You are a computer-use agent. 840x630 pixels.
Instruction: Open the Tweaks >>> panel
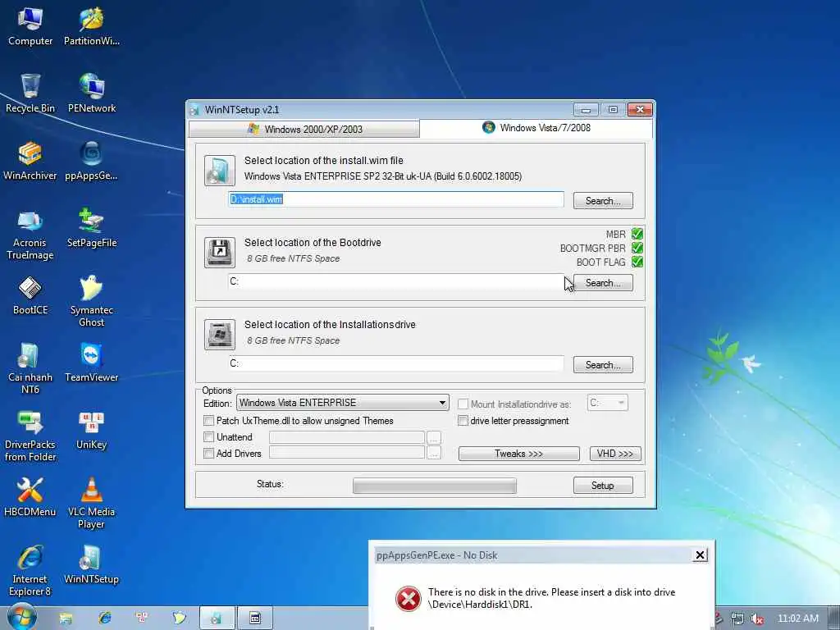tap(518, 454)
